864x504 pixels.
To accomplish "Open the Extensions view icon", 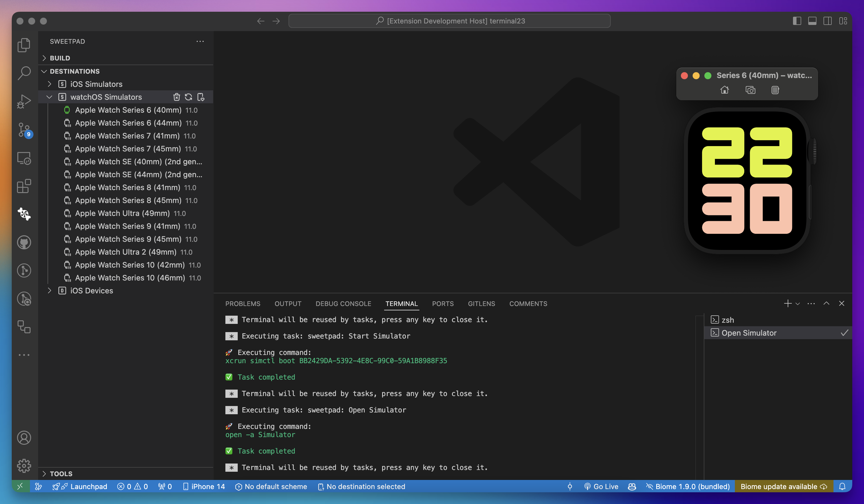I will [24, 186].
